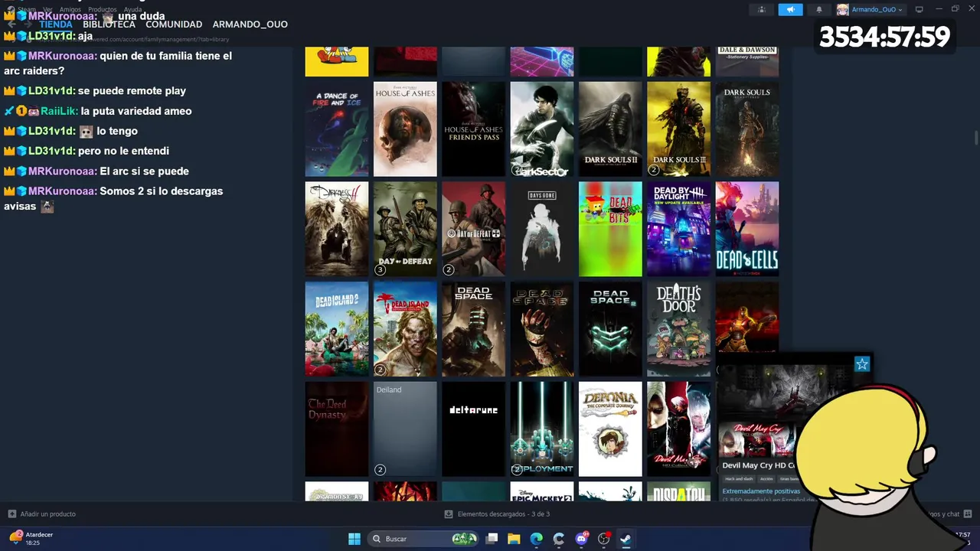Select the Dead Bits cover
Screen dimensions: 980x551
click(610, 229)
